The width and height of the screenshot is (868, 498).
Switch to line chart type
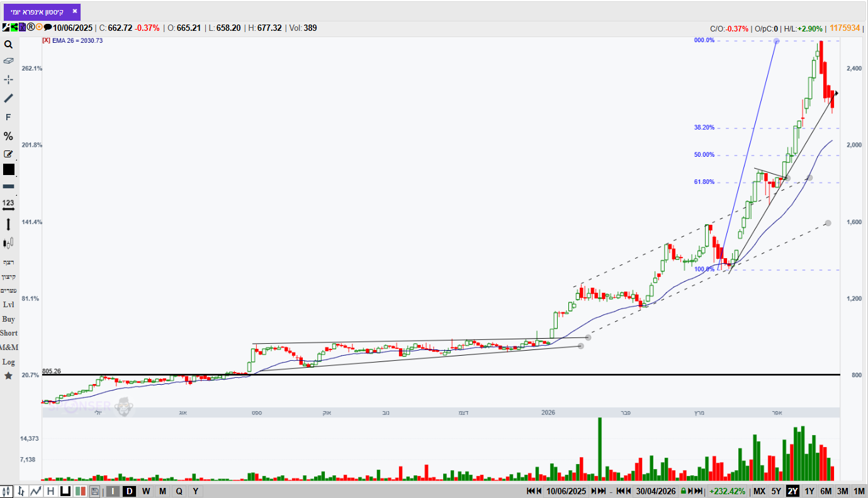[x=36, y=491]
